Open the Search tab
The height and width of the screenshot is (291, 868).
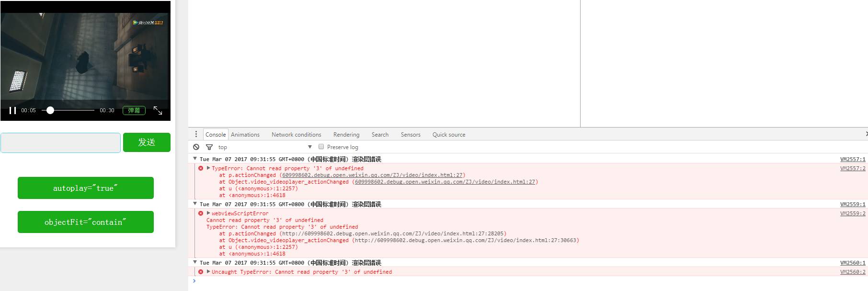[380, 135]
